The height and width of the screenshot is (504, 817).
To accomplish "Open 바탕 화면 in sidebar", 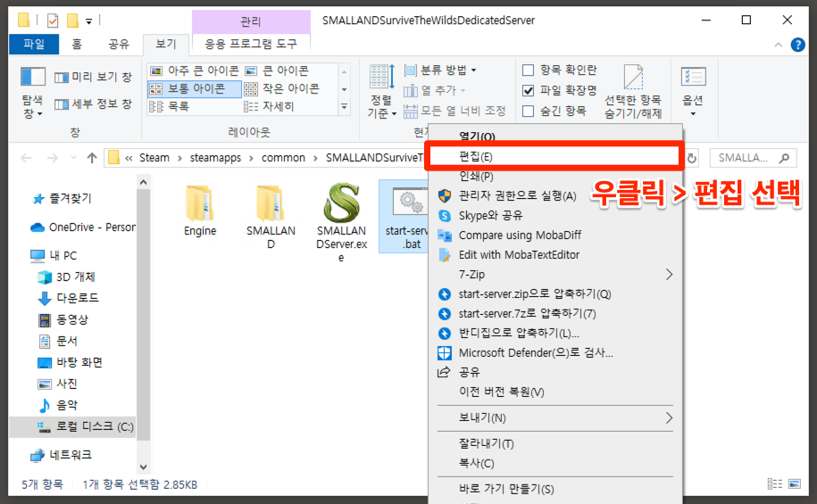I will 71,362.
